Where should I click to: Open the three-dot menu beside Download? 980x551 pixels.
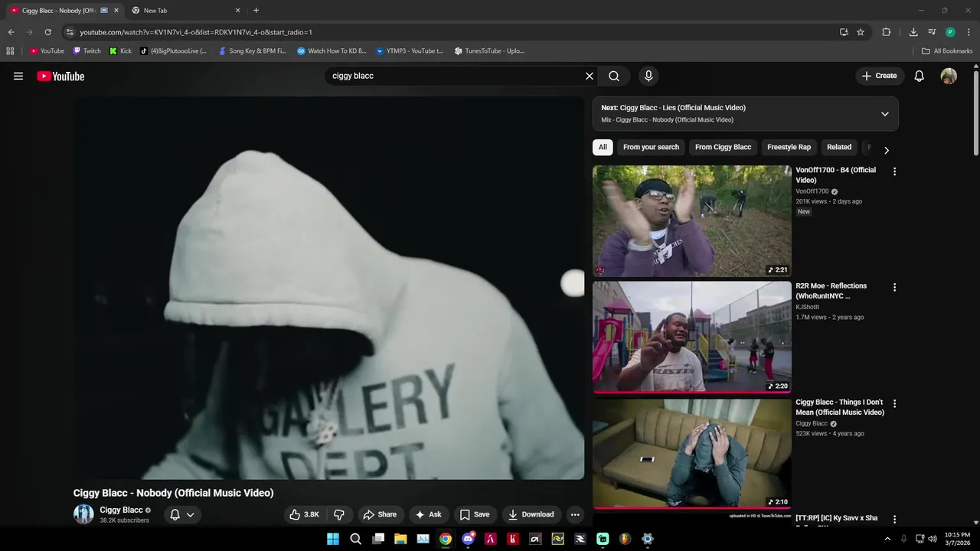coord(575,514)
